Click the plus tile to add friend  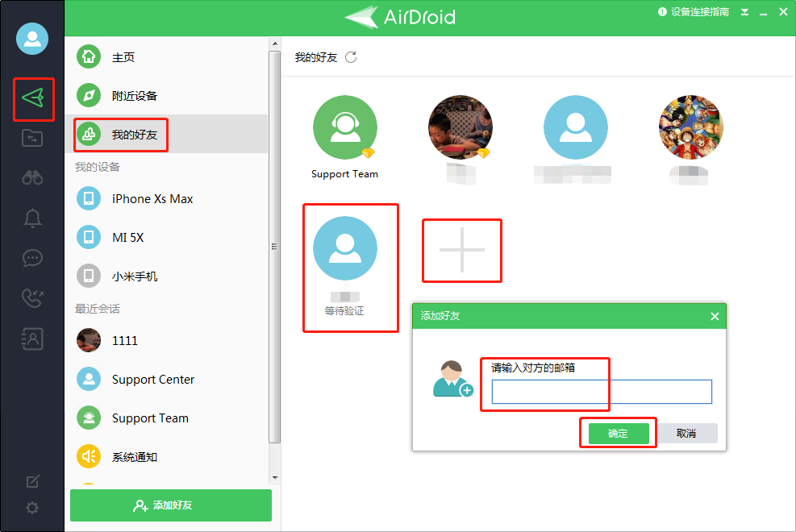(x=462, y=250)
